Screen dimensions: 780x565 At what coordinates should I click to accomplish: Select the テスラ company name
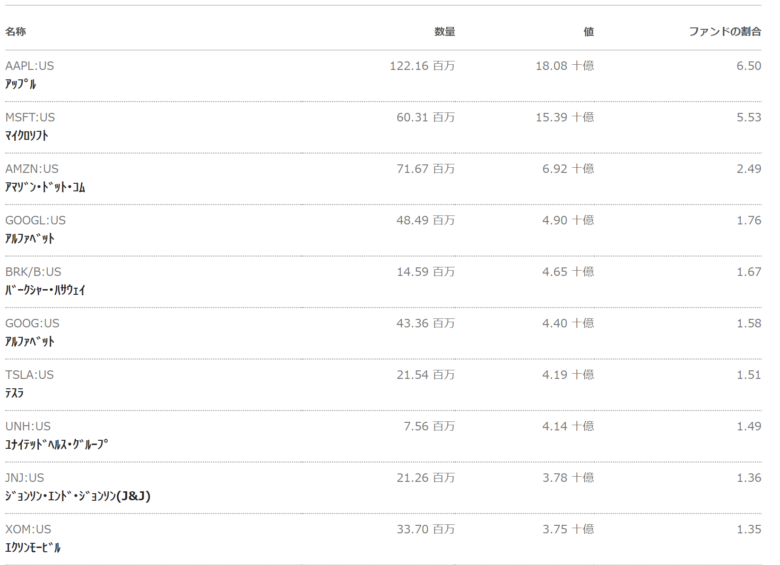point(14,393)
